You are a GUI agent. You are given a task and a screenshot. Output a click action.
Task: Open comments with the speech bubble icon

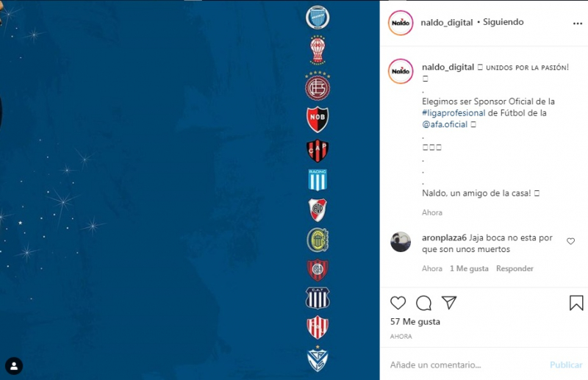coord(423,303)
